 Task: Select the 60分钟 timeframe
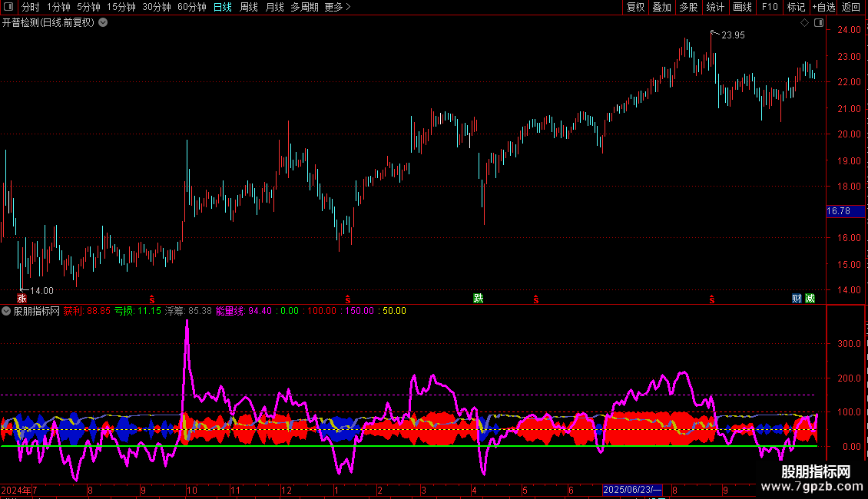pos(191,7)
